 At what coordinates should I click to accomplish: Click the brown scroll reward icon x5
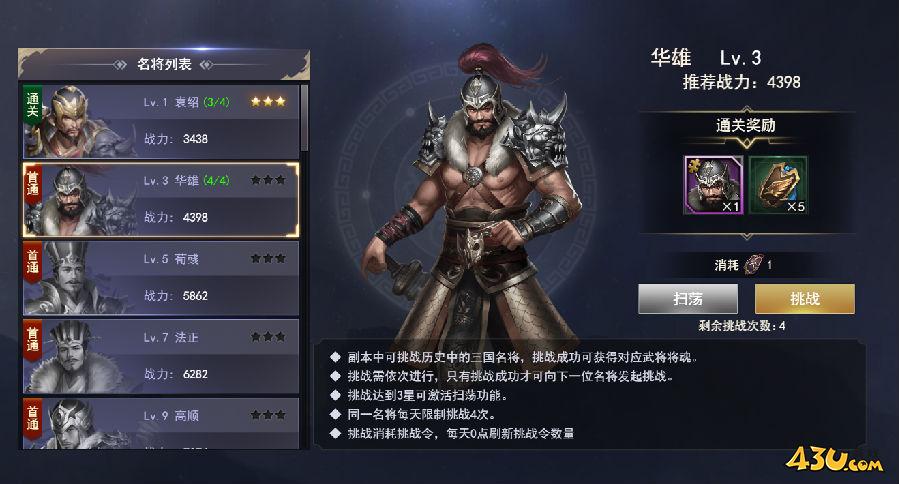779,185
